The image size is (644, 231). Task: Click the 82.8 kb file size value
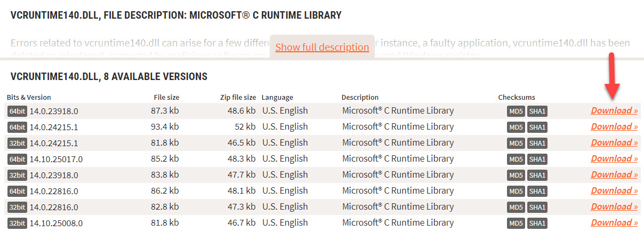click(x=165, y=207)
